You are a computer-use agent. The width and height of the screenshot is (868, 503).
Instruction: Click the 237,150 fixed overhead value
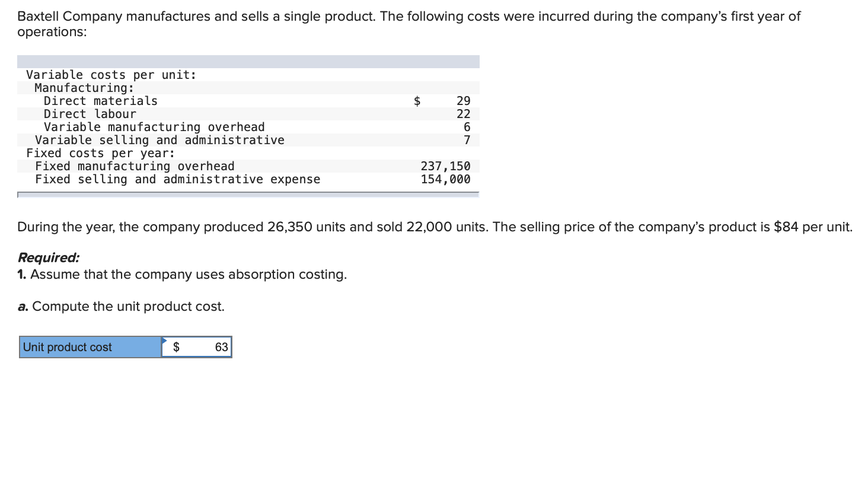445,166
